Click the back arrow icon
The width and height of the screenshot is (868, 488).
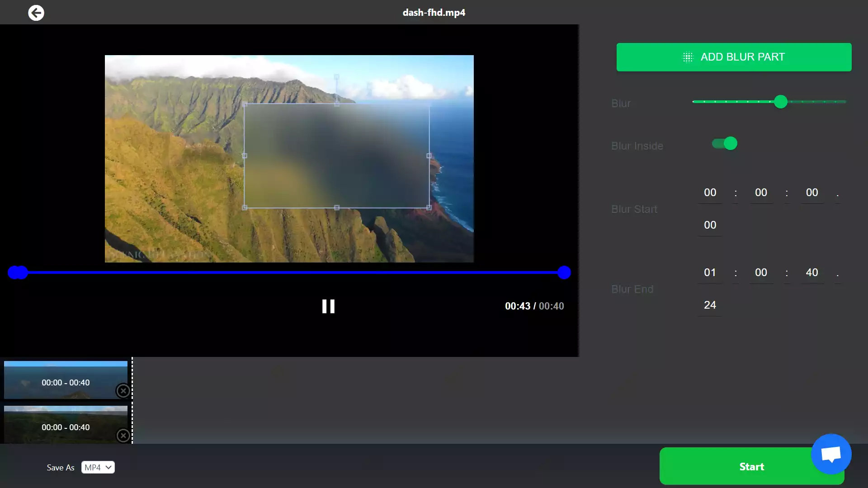click(x=36, y=13)
